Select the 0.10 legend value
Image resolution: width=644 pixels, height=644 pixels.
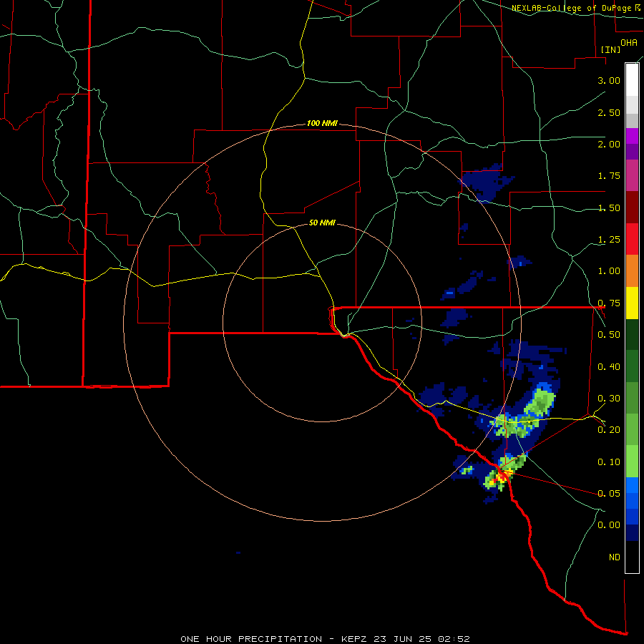tap(609, 462)
